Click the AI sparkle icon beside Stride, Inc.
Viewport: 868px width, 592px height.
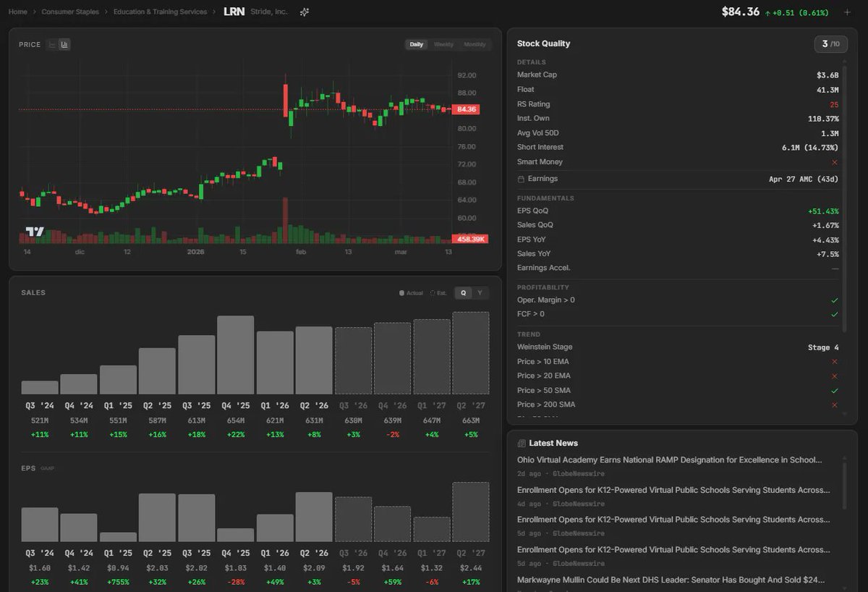click(304, 12)
